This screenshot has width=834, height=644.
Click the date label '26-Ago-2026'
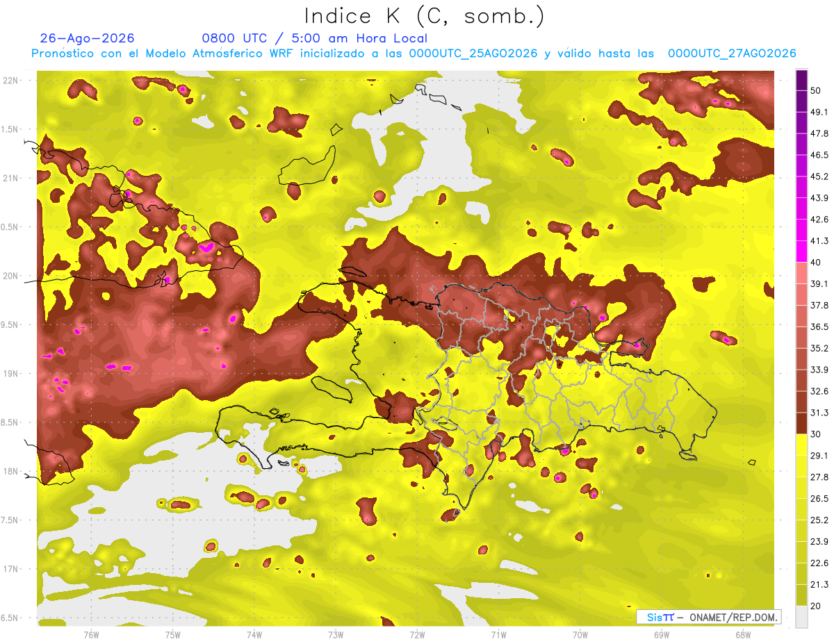pos(88,38)
